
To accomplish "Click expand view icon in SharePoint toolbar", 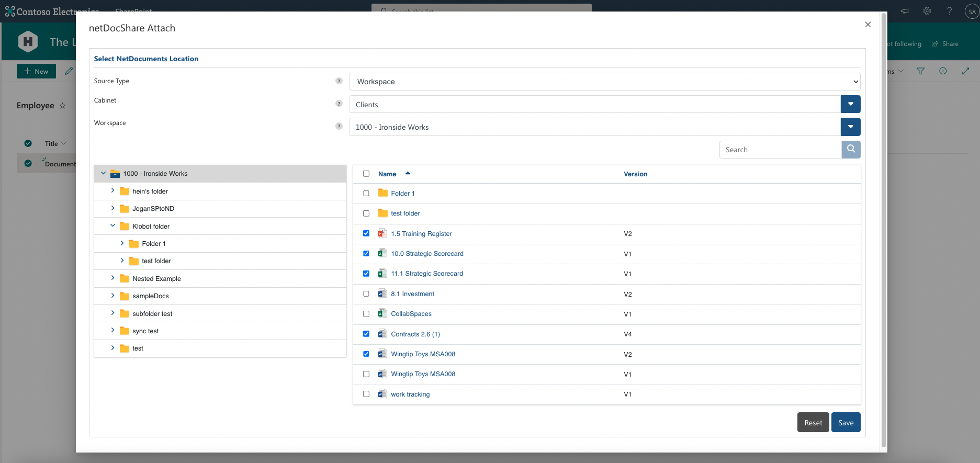I will [x=965, y=71].
